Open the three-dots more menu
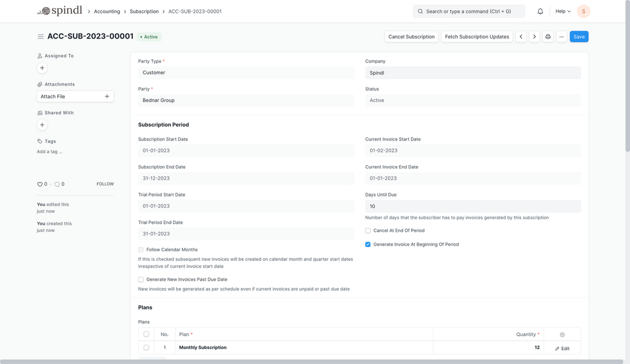This screenshot has height=364, width=630. (561, 37)
